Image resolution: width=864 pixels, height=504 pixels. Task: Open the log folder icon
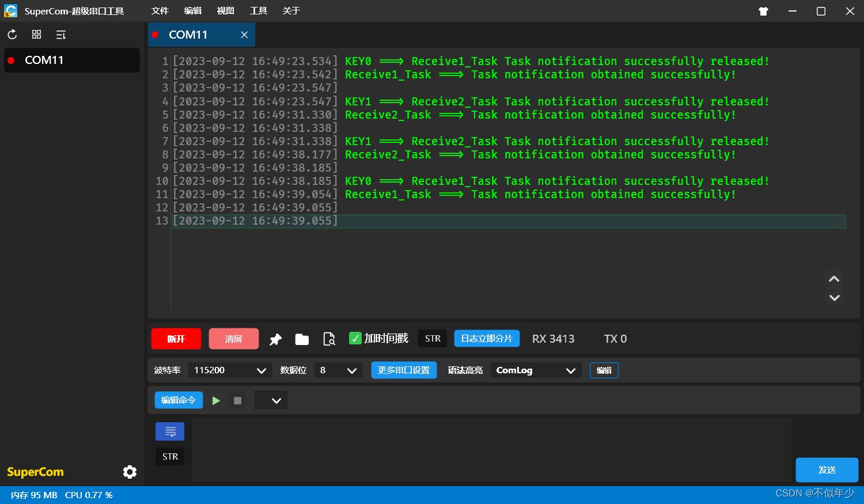coord(302,339)
